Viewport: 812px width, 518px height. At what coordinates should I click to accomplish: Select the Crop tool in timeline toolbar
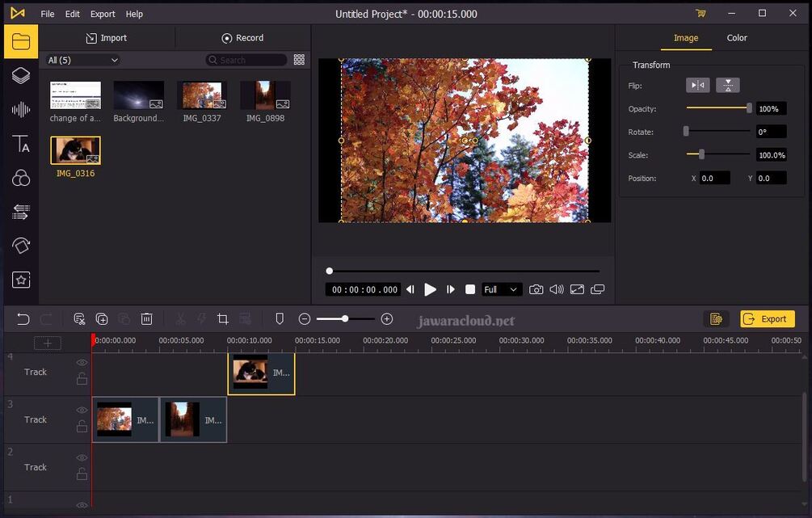(x=223, y=319)
